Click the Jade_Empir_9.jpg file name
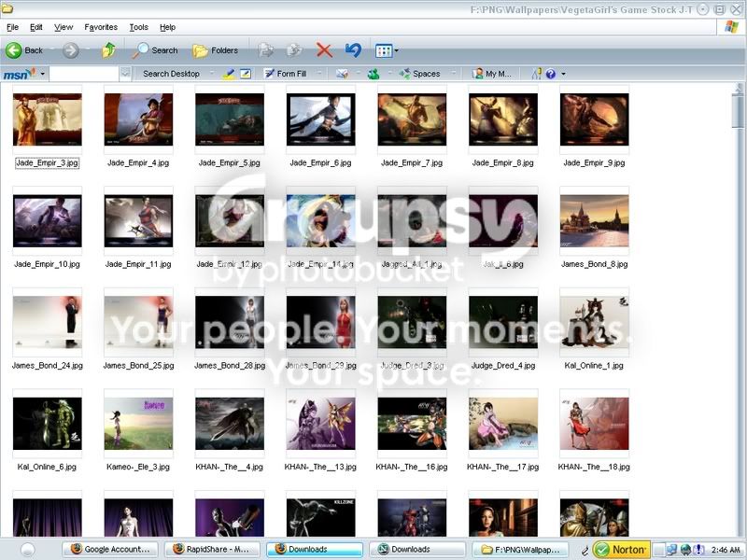The height and width of the screenshot is (560, 747). click(x=594, y=162)
